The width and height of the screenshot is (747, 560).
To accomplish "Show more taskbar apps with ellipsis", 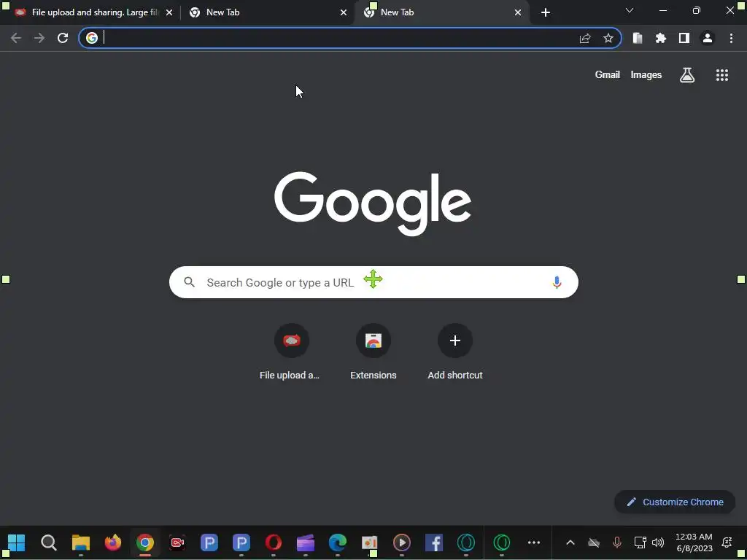I will click(534, 542).
